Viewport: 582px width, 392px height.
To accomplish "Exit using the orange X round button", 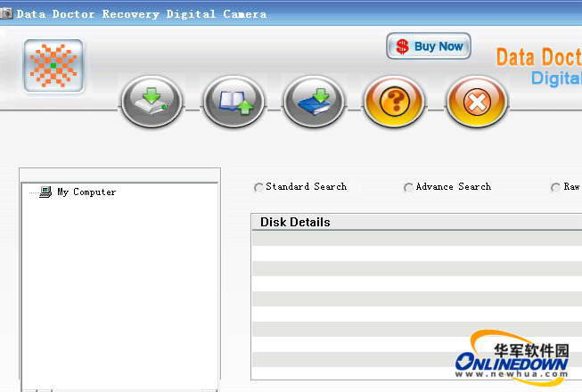I will 477,102.
